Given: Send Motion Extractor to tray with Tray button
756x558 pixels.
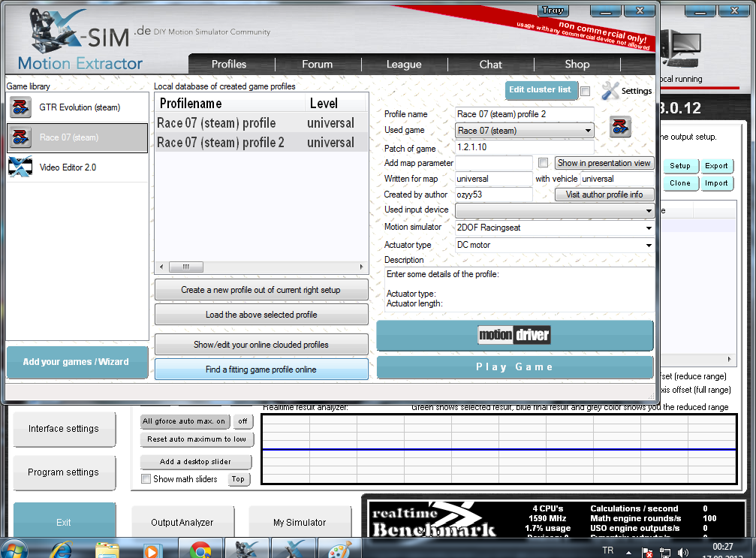Looking at the screenshot, I should (x=553, y=10).
